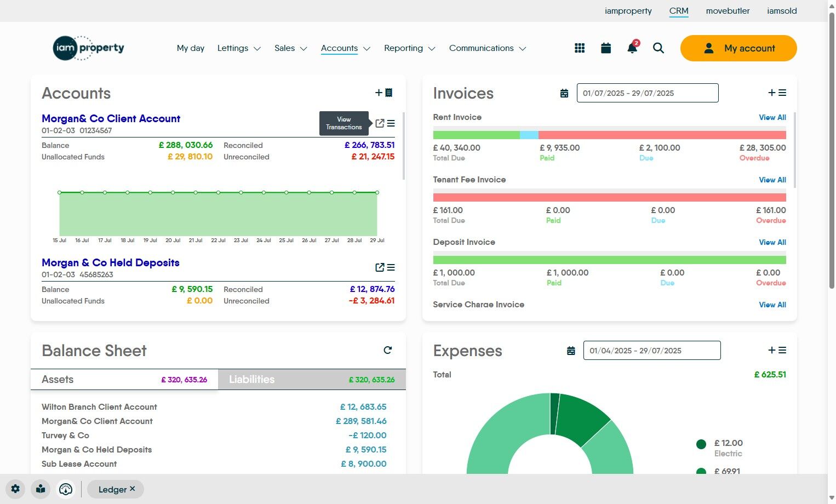Add a new invoice via Invoices plus icon
This screenshot has height=504, width=836.
coord(771,93)
